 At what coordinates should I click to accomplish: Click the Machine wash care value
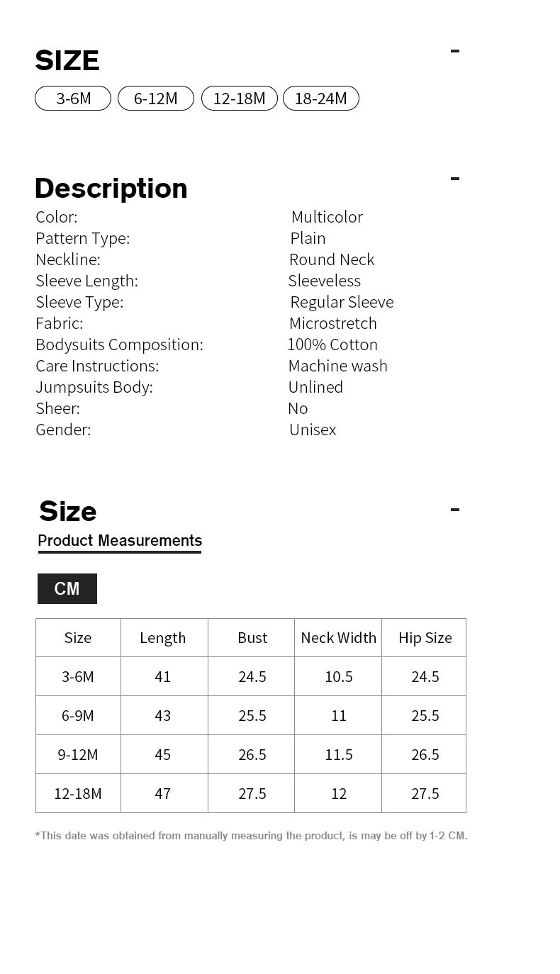coord(338,366)
